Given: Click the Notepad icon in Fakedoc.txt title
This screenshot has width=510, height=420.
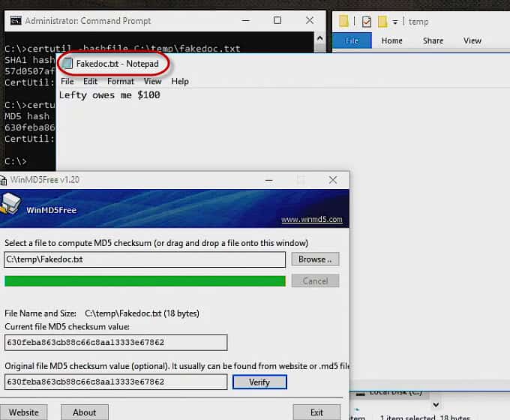Looking at the screenshot, I should (x=67, y=64).
